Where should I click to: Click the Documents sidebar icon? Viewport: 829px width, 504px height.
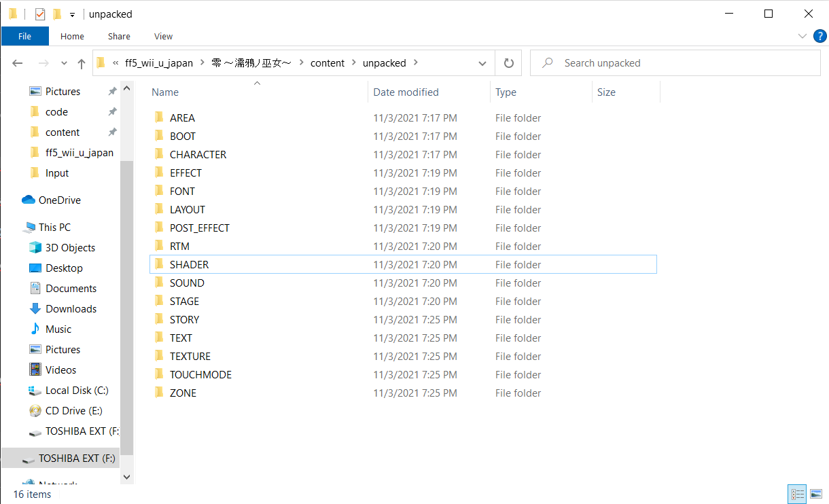click(35, 288)
